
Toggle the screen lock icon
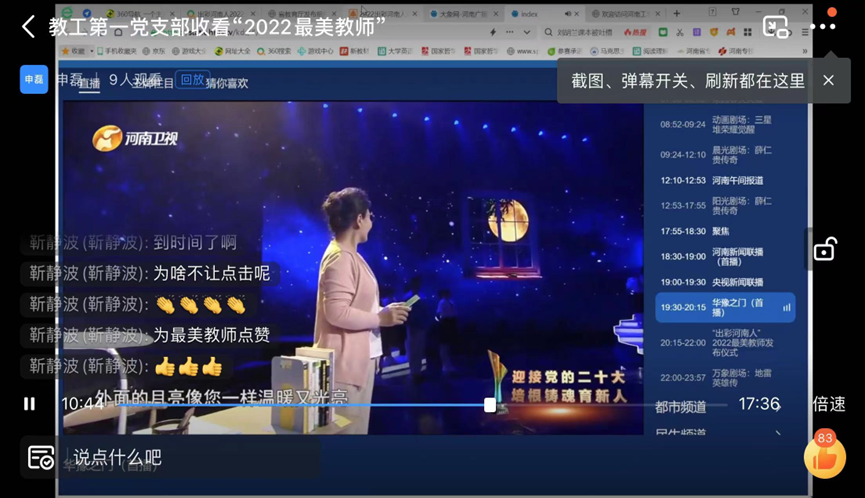pyautogui.click(x=824, y=249)
